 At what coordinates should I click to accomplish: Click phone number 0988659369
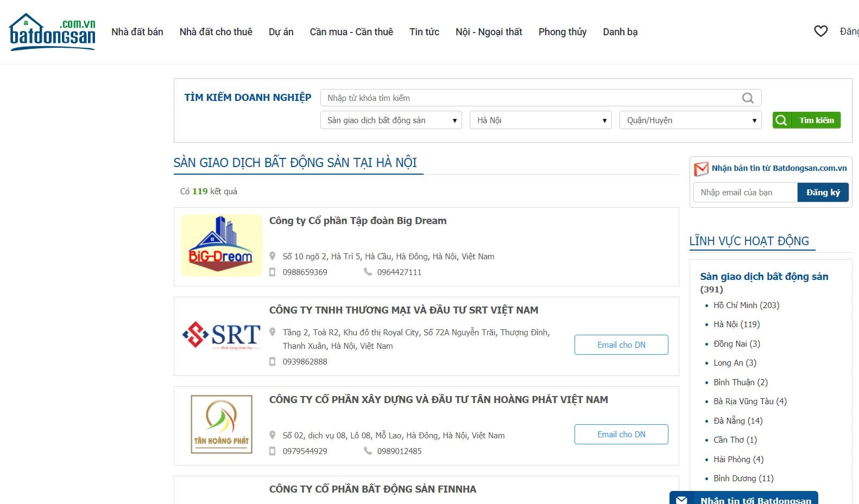point(305,272)
